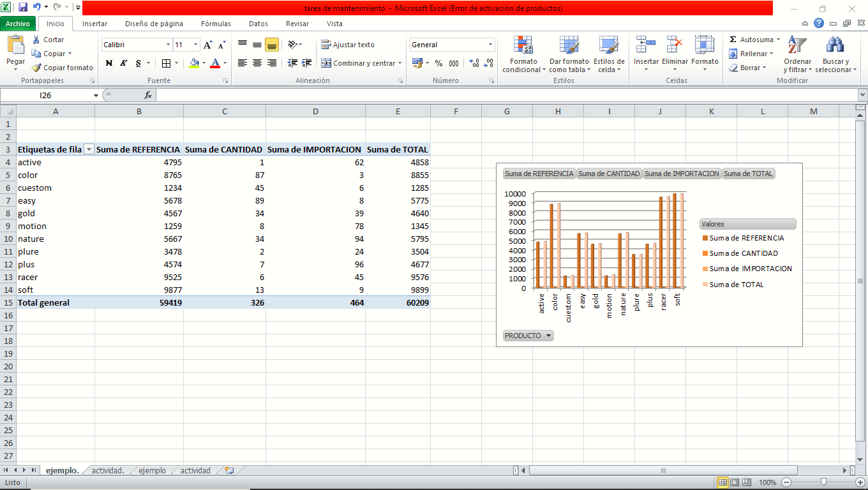Viewport: 868px width, 490px height.
Task: Apply thousands separator style (000)
Action: 454,63
